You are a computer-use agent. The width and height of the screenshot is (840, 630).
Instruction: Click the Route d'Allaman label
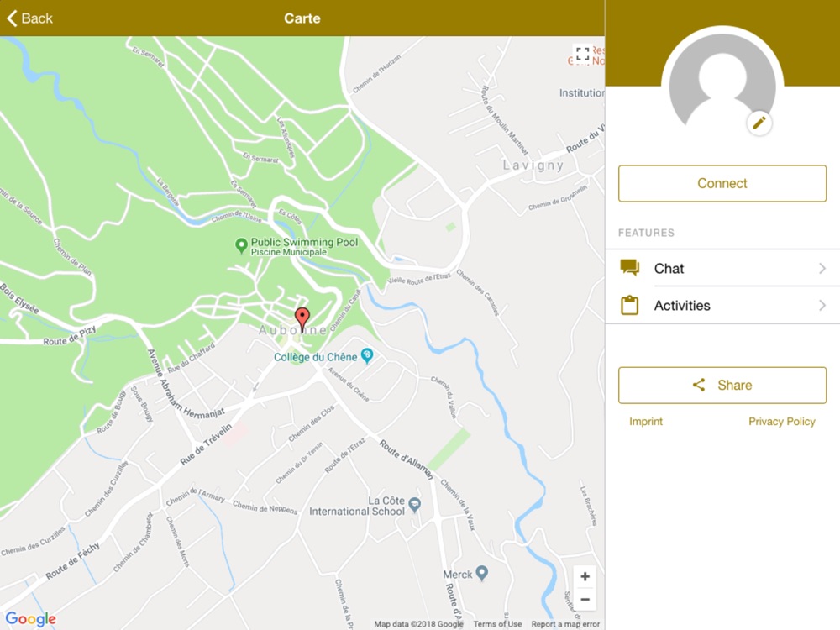click(x=406, y=459)
